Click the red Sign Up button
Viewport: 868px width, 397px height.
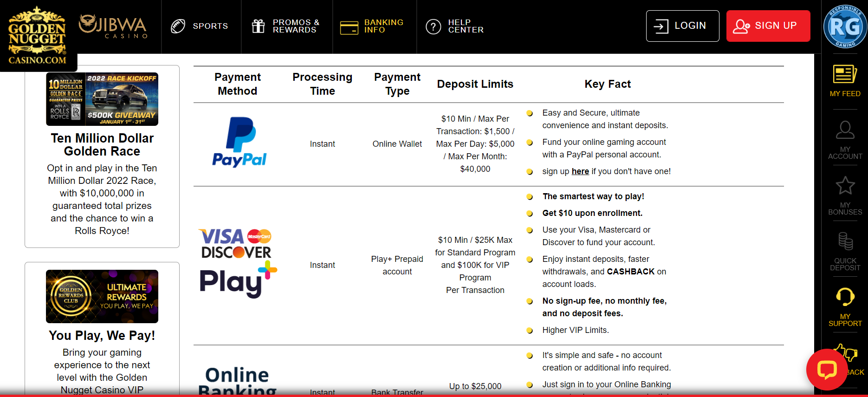768,26
